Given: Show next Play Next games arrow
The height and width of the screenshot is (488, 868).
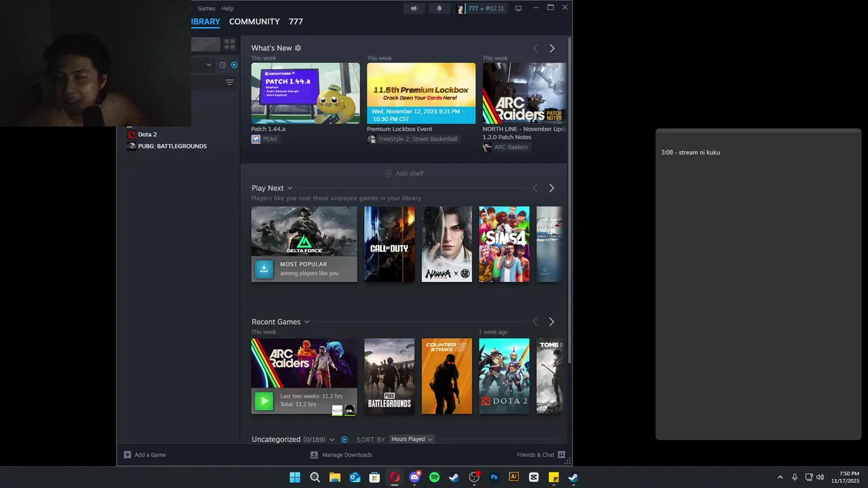Looking at the screenshot, I should coord(551,188).
